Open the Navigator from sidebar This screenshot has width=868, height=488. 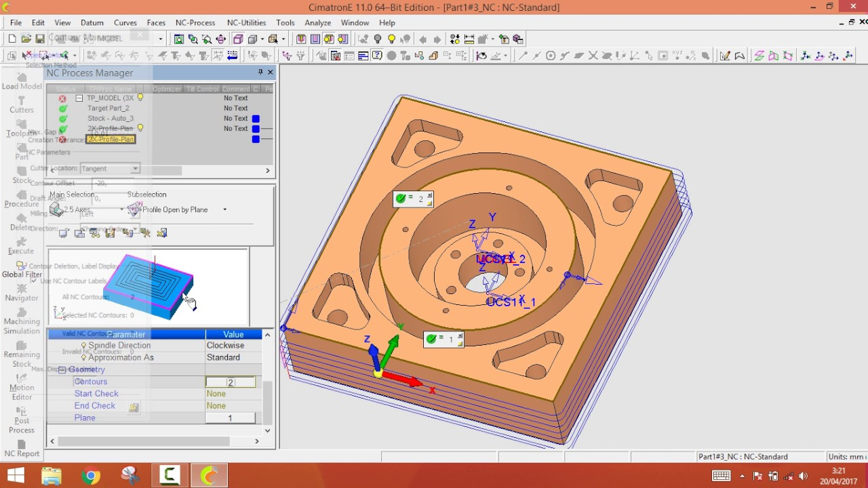[22, 292]
